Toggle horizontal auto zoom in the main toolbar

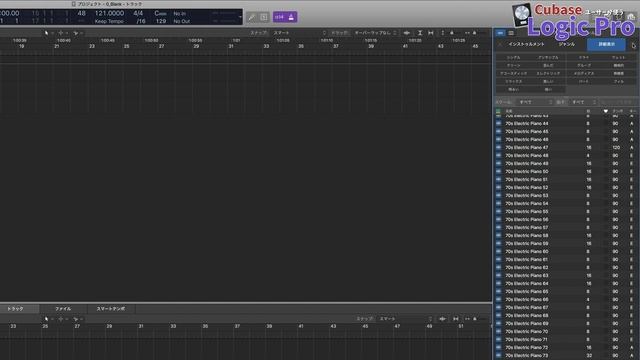[x=431, y=33]
